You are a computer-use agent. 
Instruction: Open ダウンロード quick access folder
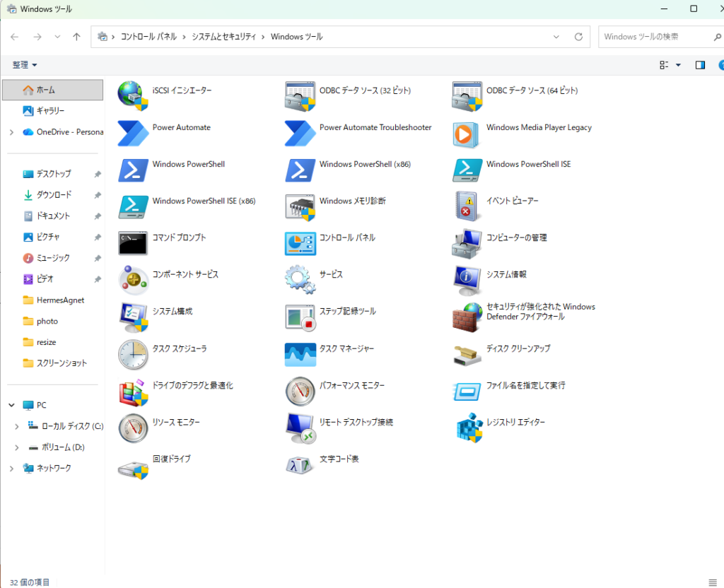click(52, 195)
